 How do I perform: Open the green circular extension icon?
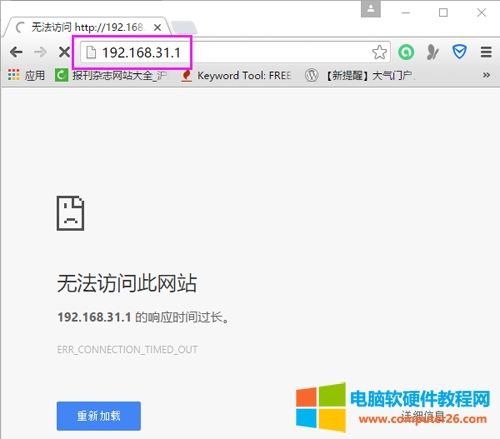click(406, 52)
